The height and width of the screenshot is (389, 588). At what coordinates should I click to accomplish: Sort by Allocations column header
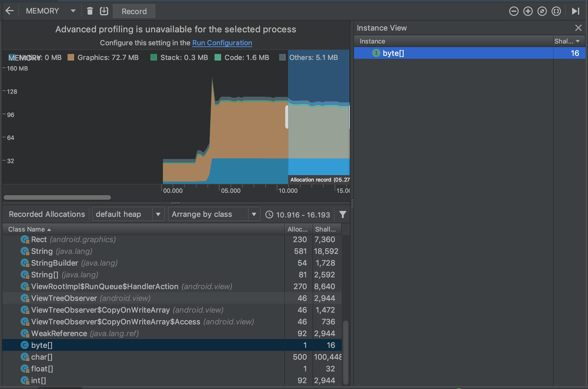(x=297, y=229)
